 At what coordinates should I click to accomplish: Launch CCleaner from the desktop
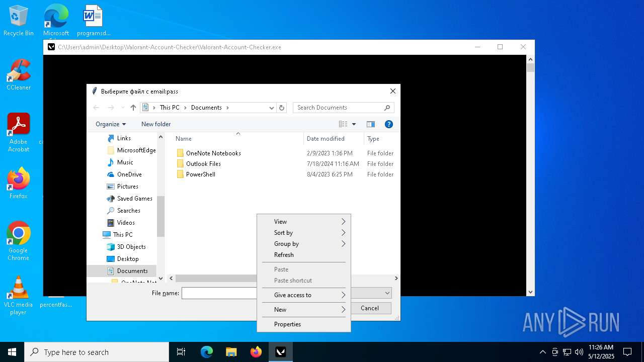pos(19,75)
